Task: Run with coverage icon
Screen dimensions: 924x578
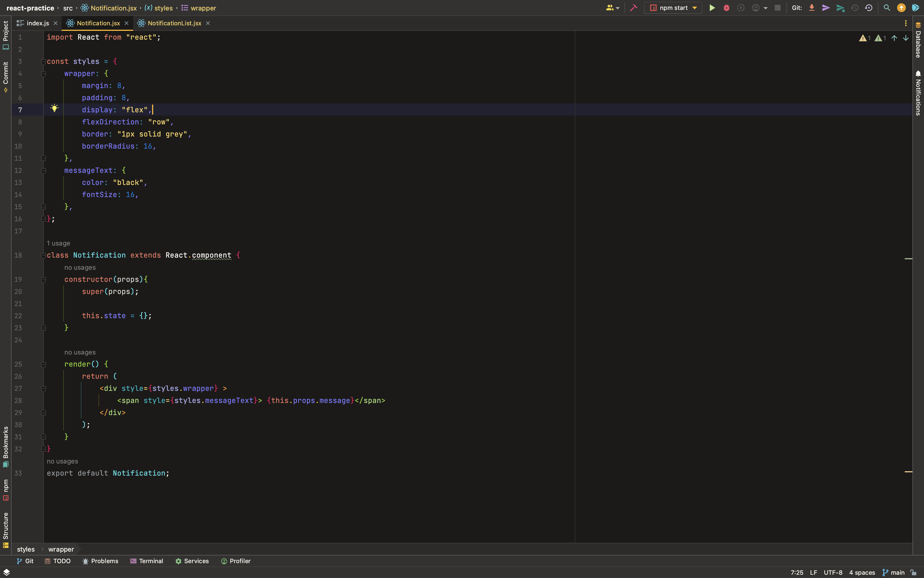Action: tap(741, 8)
